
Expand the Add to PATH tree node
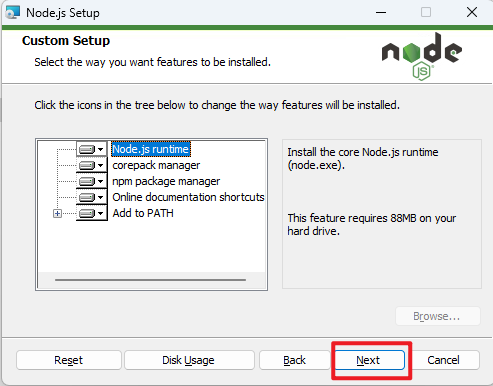point(57,213)
